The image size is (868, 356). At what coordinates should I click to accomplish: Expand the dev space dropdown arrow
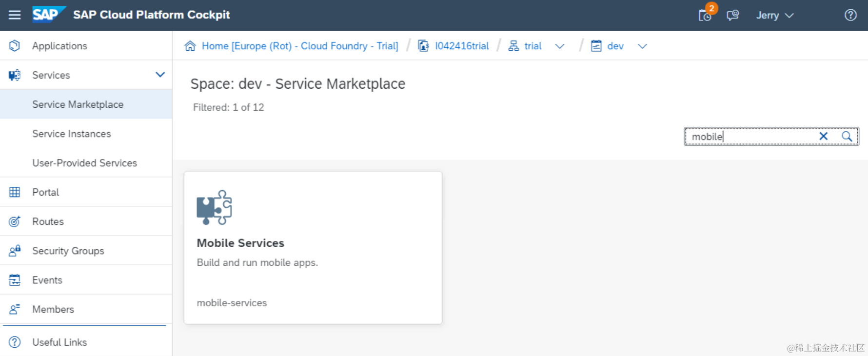pos(642,46)
